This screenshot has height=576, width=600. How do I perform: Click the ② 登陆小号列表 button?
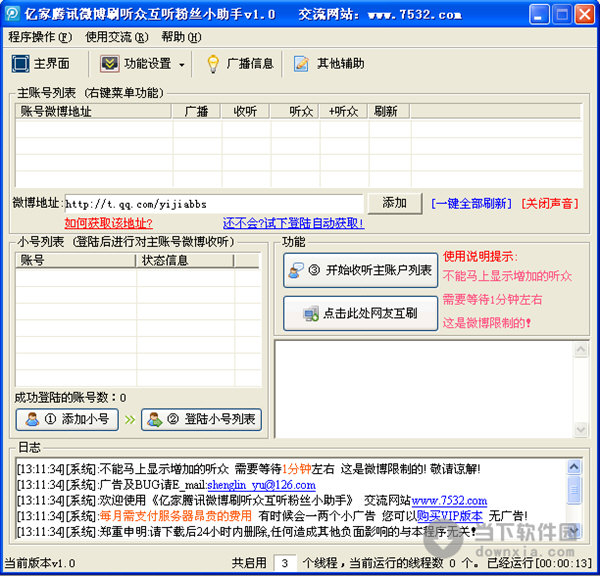202,419
